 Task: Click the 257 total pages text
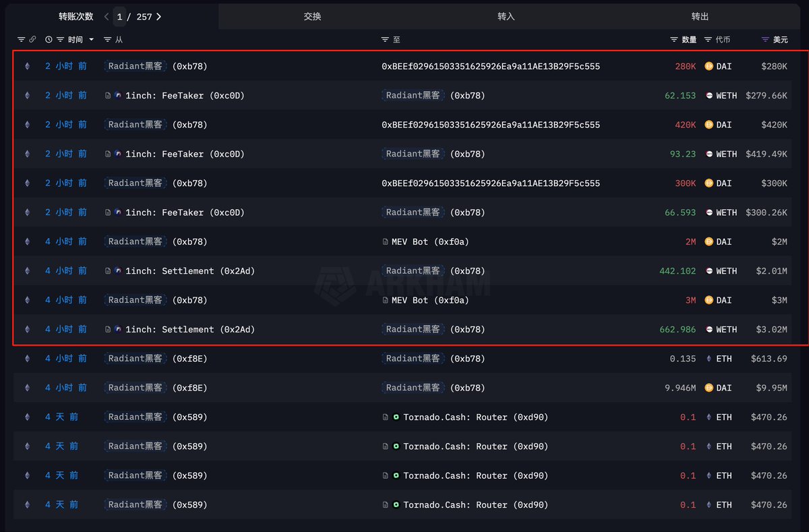point(144,16)
